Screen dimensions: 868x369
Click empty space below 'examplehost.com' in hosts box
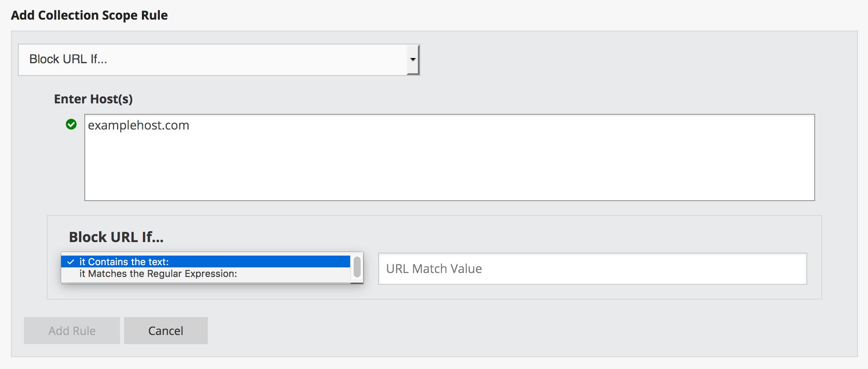point(306,174)
